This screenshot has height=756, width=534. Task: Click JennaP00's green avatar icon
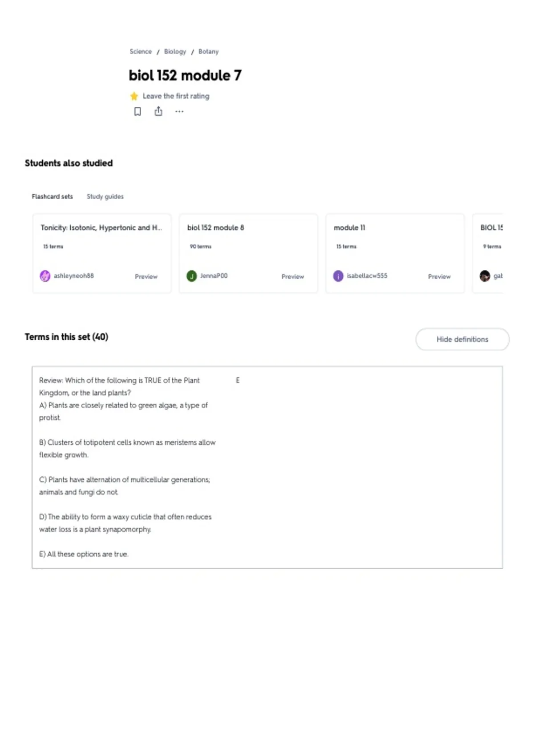pos(191,276)
